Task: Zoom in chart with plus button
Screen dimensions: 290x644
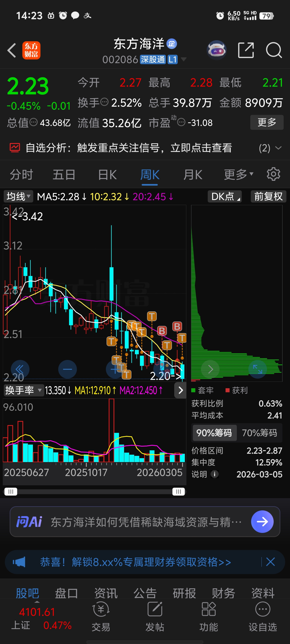Action: (x=115, y=369)
